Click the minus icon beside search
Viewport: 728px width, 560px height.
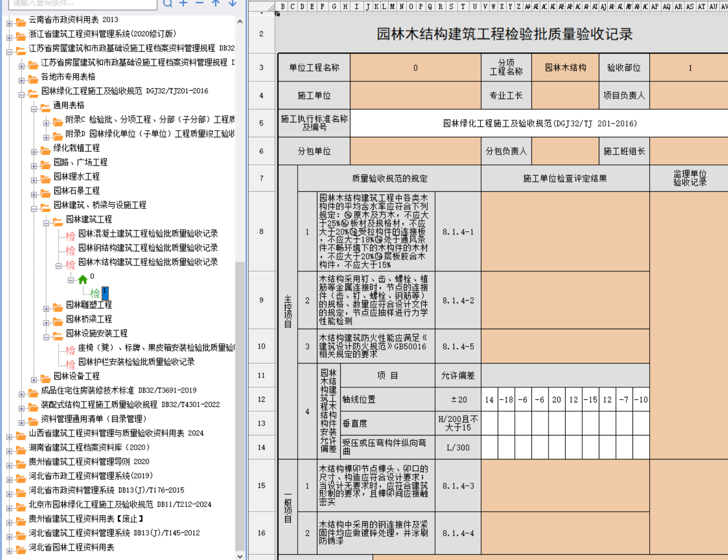pyautogui.click(x=200, y=3)
